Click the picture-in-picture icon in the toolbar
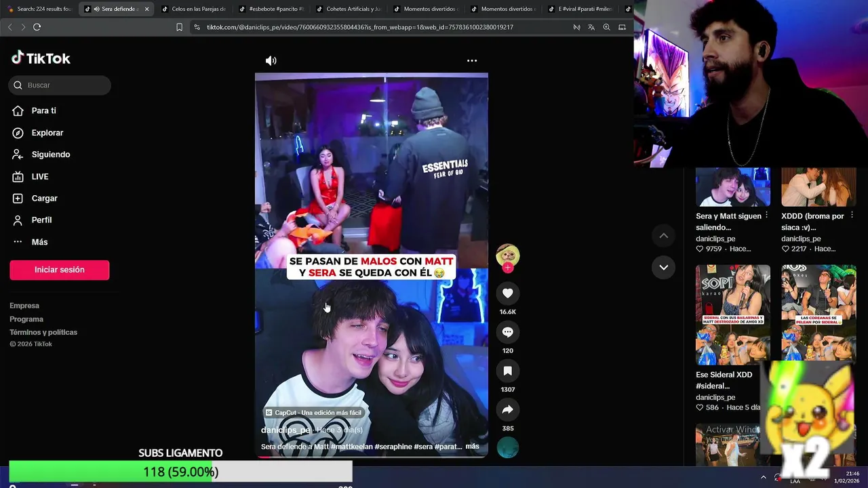This screenshot has width=868, height=488. click(622, 27)
